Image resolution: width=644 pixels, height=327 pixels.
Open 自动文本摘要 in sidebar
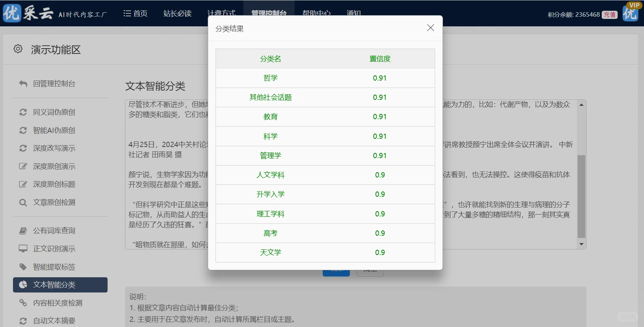(x=54, y=321)
